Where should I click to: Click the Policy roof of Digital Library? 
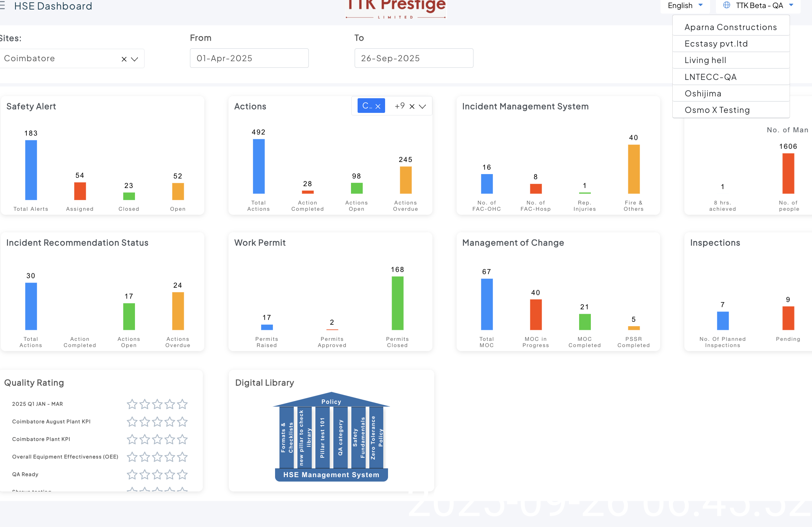coord(331,401)
